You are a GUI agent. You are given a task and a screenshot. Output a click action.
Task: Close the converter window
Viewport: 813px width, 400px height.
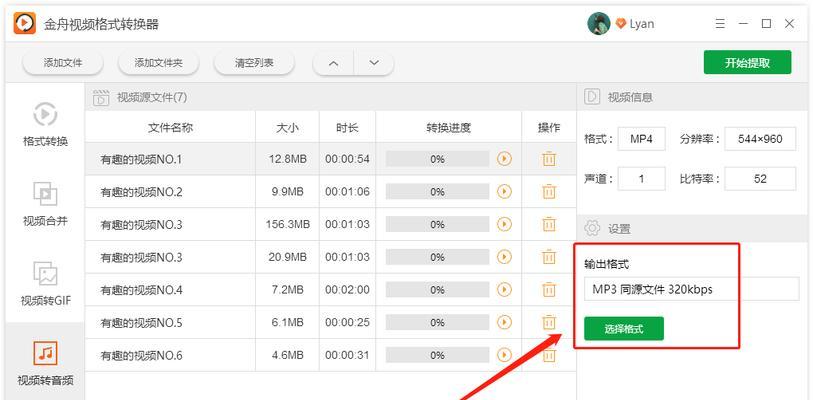pos(790,24)
